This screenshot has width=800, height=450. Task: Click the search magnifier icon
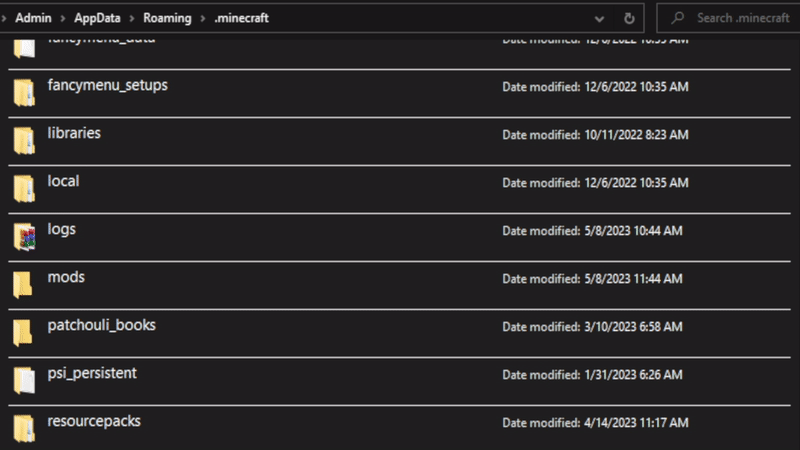tap(678, 18)
